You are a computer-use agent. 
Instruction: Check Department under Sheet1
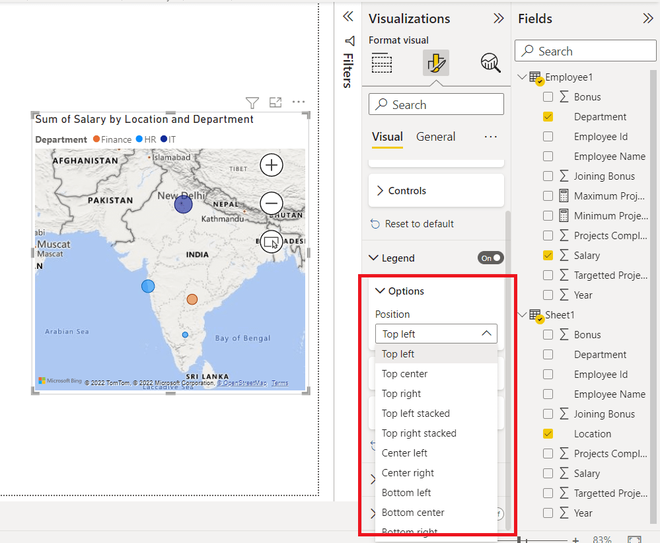coord(548,354)
